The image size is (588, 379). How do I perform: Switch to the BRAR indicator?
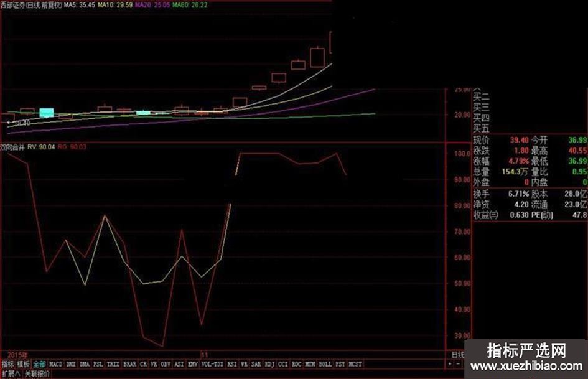[130, 364]
